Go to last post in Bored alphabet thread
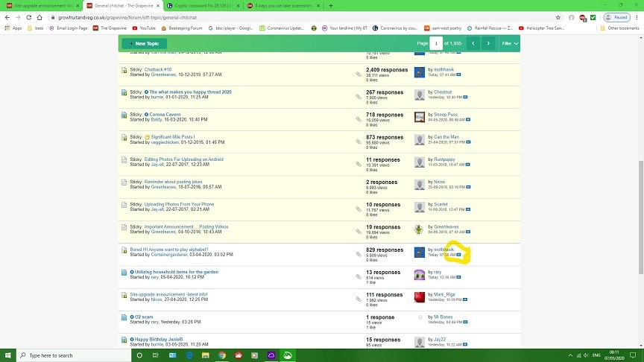Viewport: 644px width, 362px height. 458,255
